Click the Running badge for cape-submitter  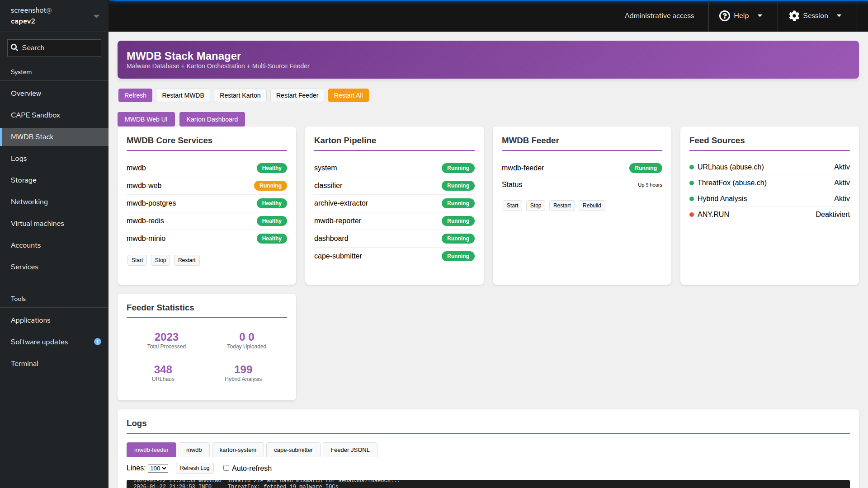click(x=458, y=256)
